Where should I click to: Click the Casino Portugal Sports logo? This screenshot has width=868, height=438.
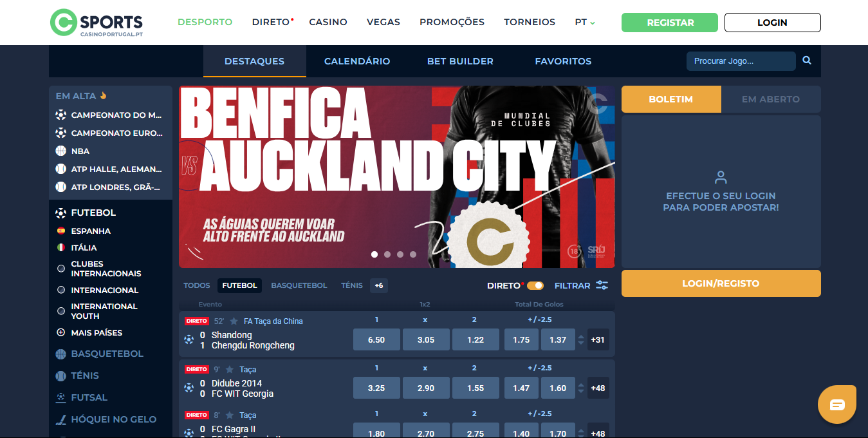97,23
